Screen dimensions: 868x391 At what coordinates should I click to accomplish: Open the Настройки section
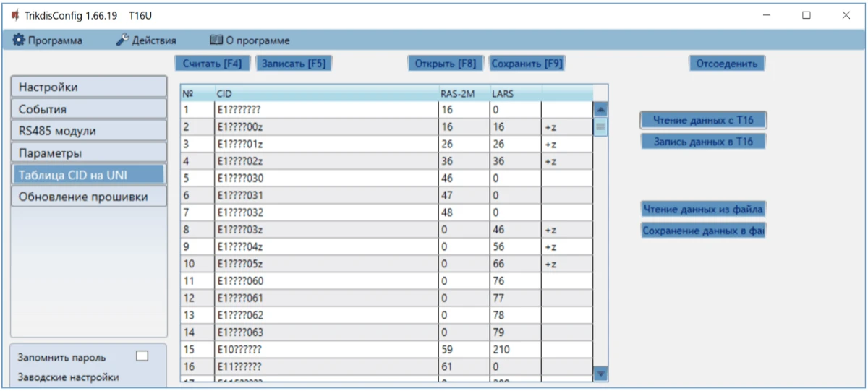[88, 87]
